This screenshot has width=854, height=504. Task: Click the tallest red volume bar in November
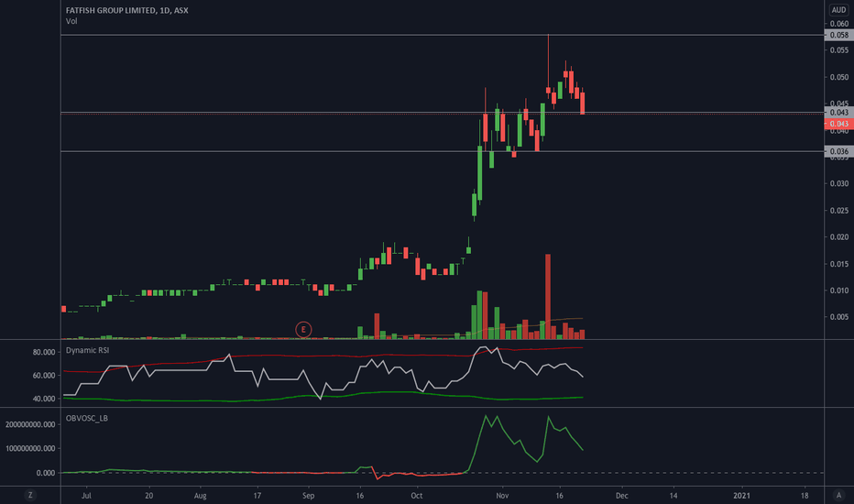pos(548,296)
